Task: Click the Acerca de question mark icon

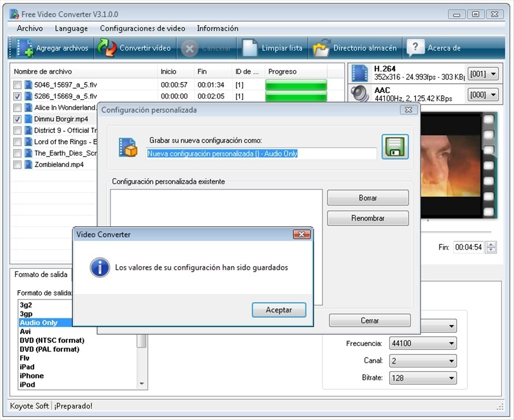Action: [415, 48]
